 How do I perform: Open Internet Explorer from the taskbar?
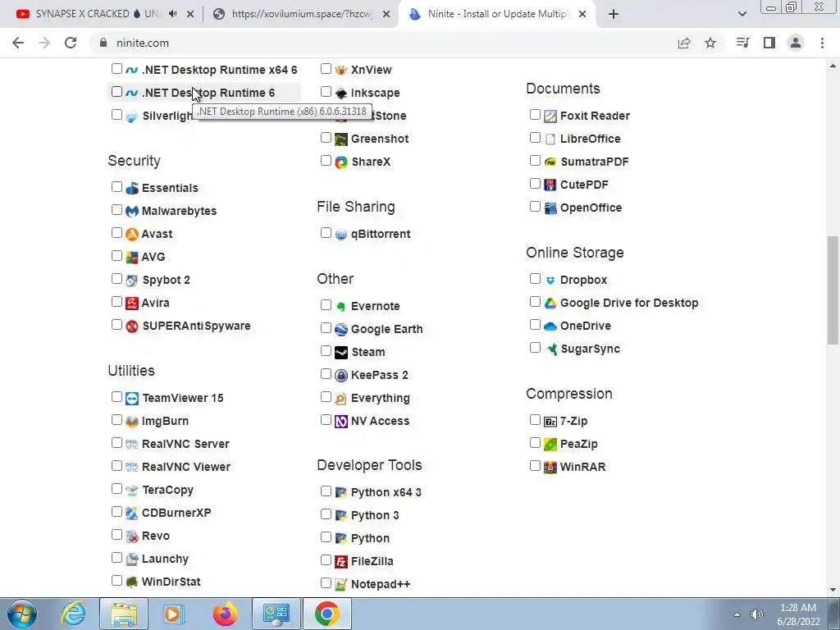(73, 614)
